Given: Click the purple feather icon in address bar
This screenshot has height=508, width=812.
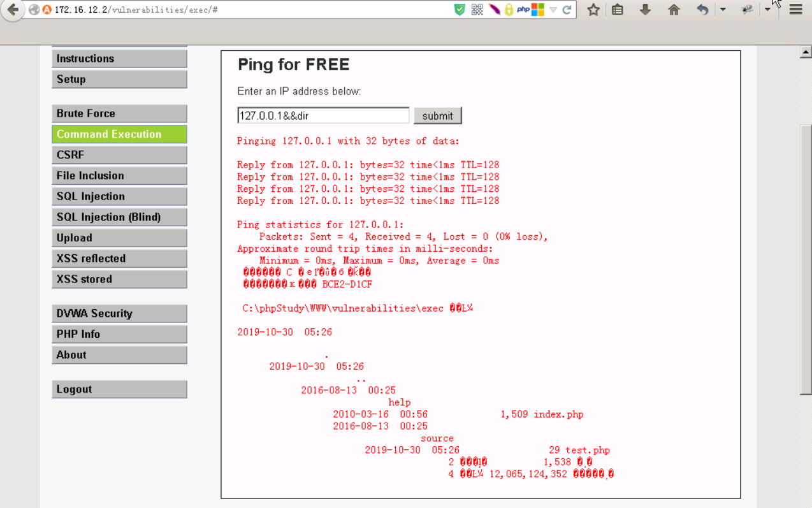Looking at the screenshot, I should pos(493,10).
